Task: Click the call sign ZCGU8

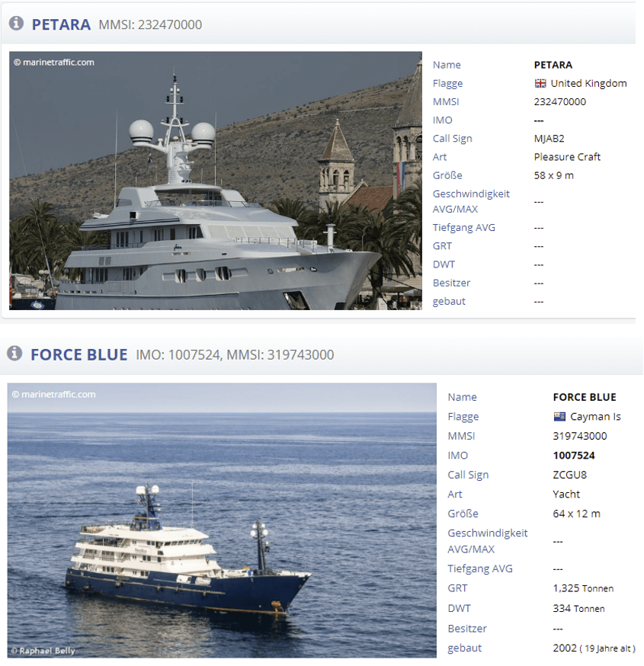Action: coord(569,475)
